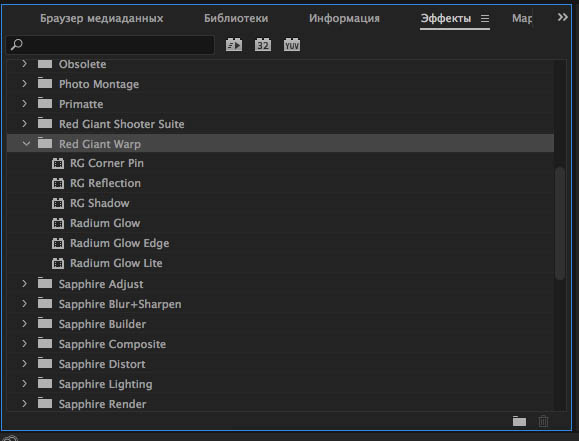Expand the Sapphire Distort chevron
Image resolution: width=579 pixels, height=441 pixels.
pos(24,363)
